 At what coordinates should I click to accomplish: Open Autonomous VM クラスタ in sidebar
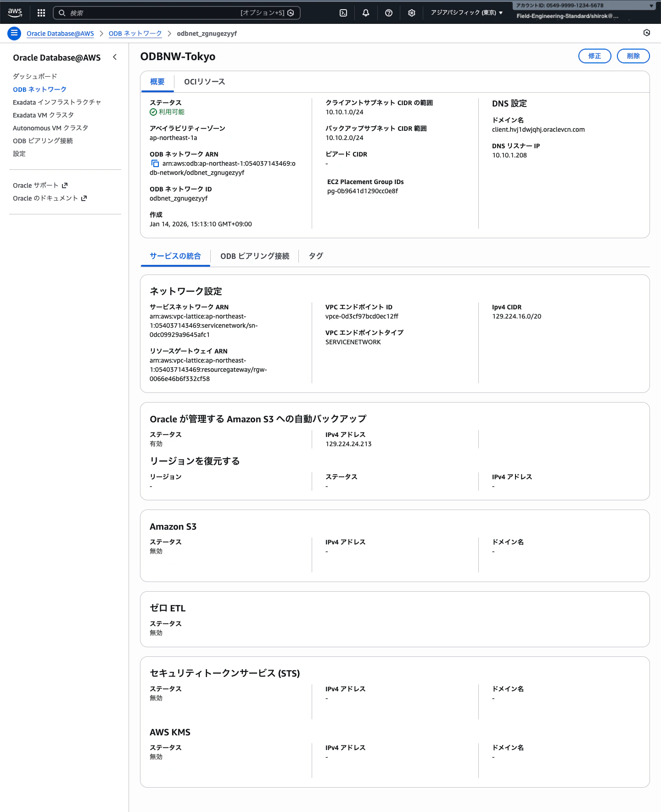click(50, 128)
